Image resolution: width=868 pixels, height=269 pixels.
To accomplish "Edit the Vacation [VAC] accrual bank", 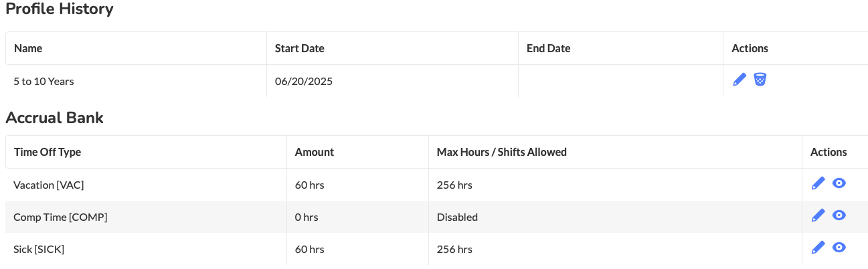I will [818, 183].
